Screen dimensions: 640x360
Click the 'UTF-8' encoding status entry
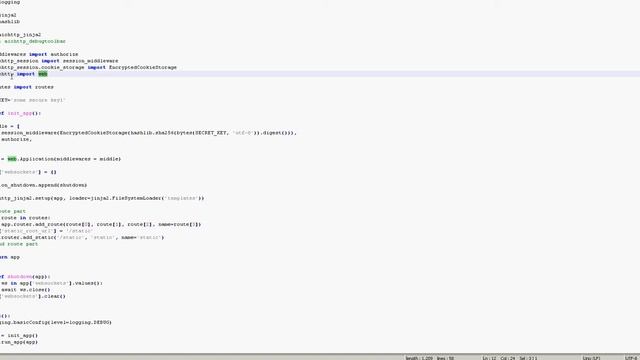coord(631,358)
